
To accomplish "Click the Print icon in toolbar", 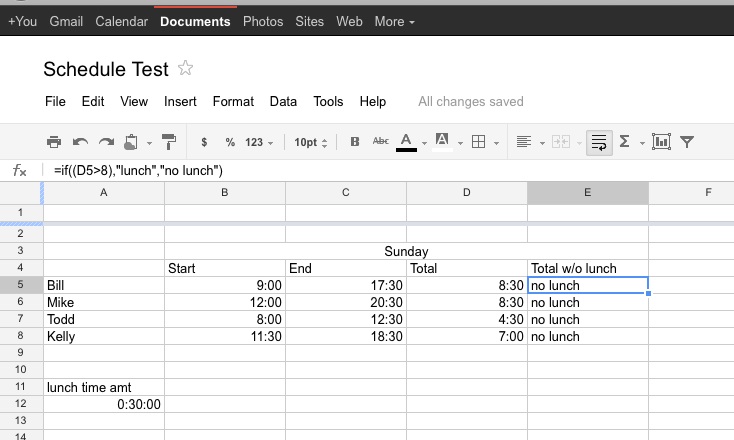I will 54,143.
